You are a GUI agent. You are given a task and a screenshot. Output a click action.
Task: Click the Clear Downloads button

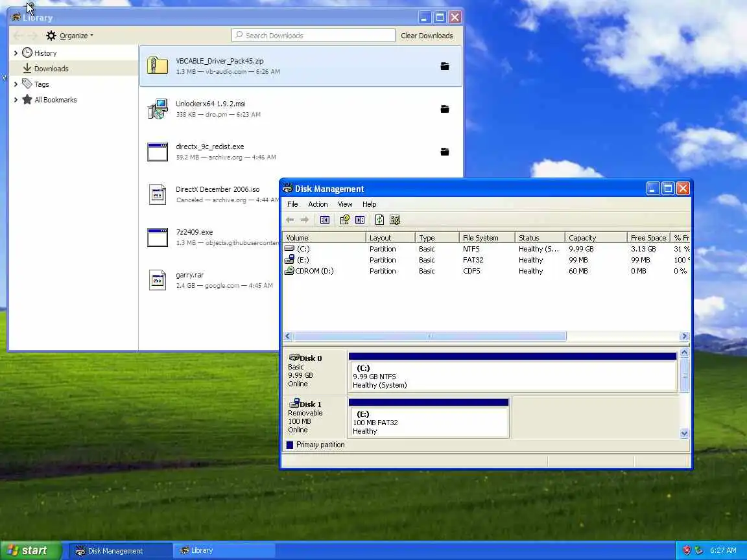click(427, 36)
